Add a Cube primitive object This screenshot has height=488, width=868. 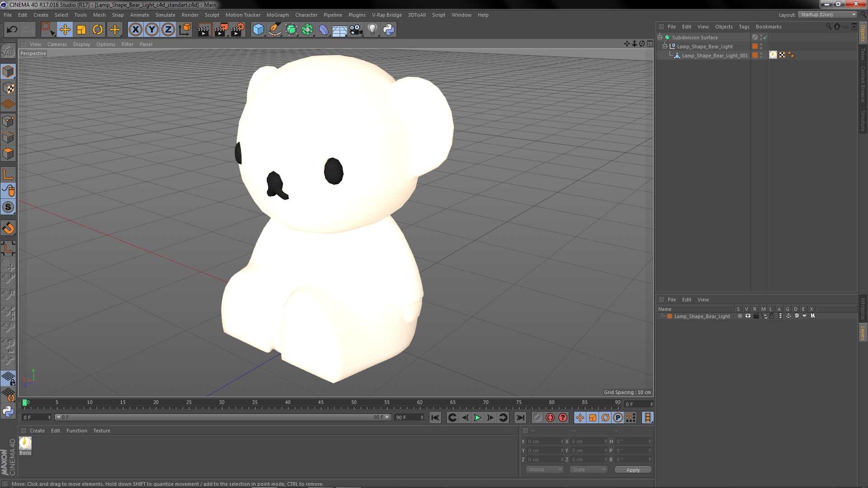tap(258, 30)
